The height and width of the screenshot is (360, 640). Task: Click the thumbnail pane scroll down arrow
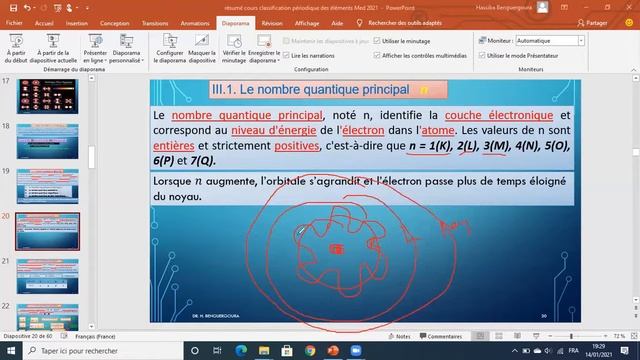point(91,326)
